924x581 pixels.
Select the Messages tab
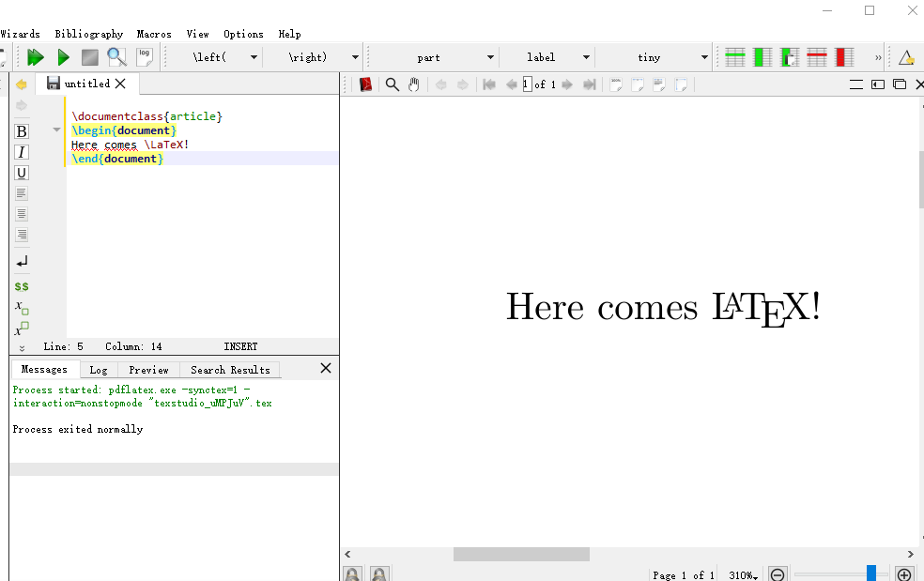coord(44,370)
